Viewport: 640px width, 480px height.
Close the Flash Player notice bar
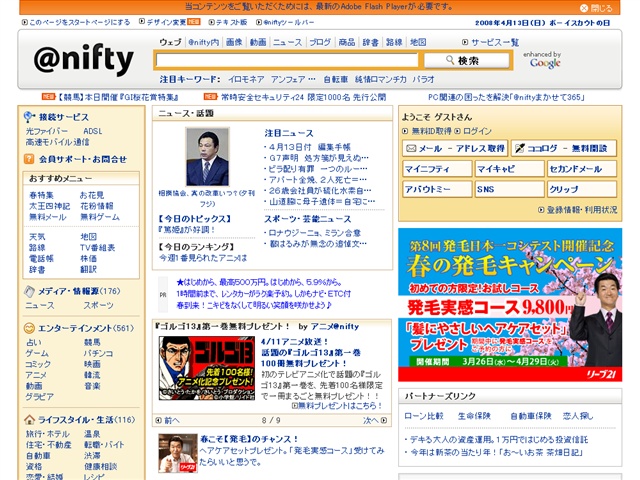coord(596,8)
